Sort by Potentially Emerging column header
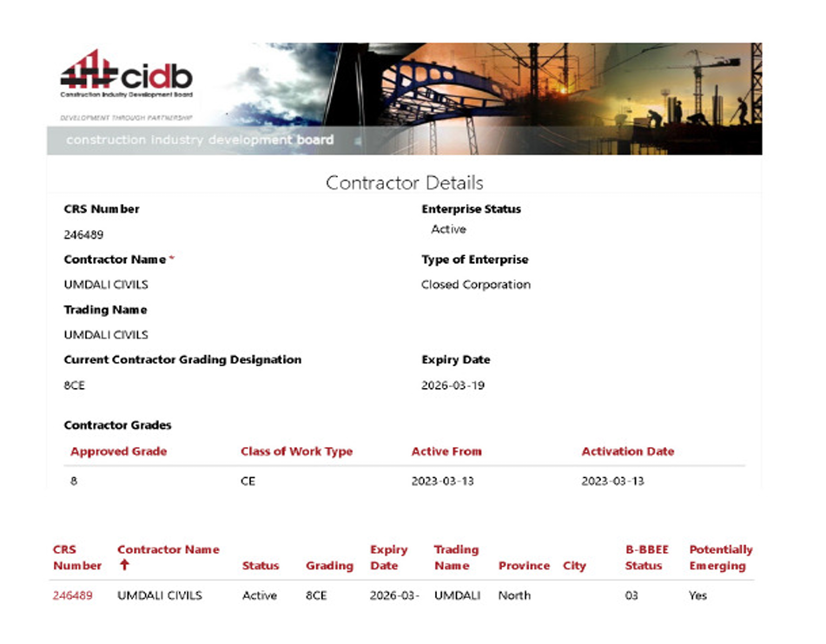Image resolution: width=826 pixels, height=644 pixels. click(x=720, y=557)
